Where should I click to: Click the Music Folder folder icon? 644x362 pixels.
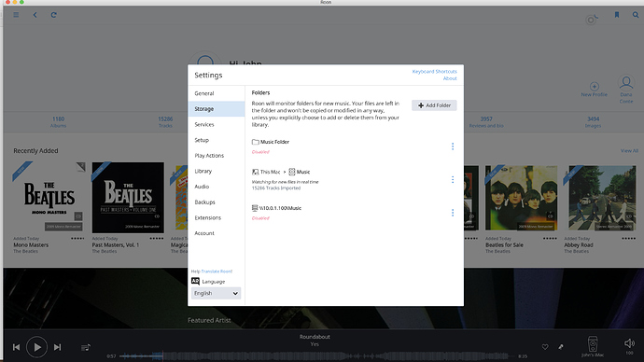[255, 142]
